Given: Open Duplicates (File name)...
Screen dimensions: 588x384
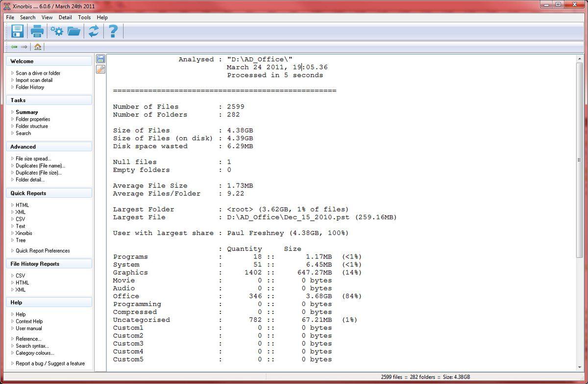Looking at the screenshot, I should (x=40, y=166).
